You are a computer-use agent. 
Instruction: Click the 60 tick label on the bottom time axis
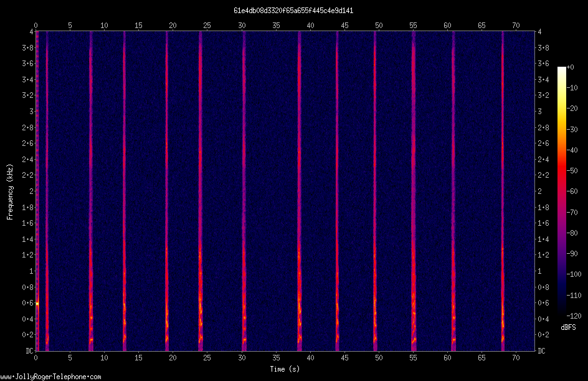click(x=447, y=358)
